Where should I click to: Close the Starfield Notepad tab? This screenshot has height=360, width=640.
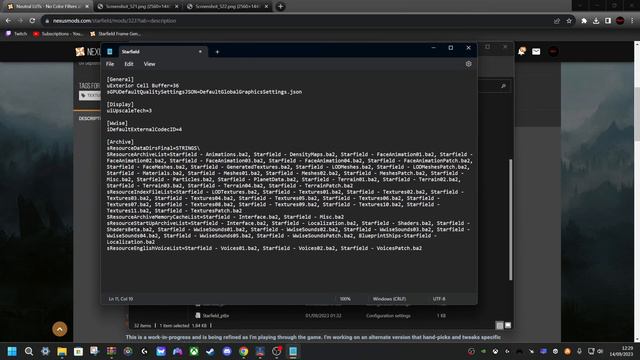200,52
